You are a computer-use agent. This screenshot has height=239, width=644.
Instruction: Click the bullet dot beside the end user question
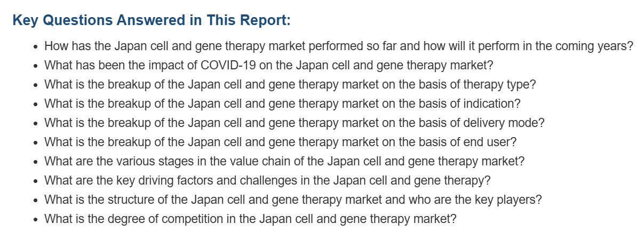pos(35,143)
